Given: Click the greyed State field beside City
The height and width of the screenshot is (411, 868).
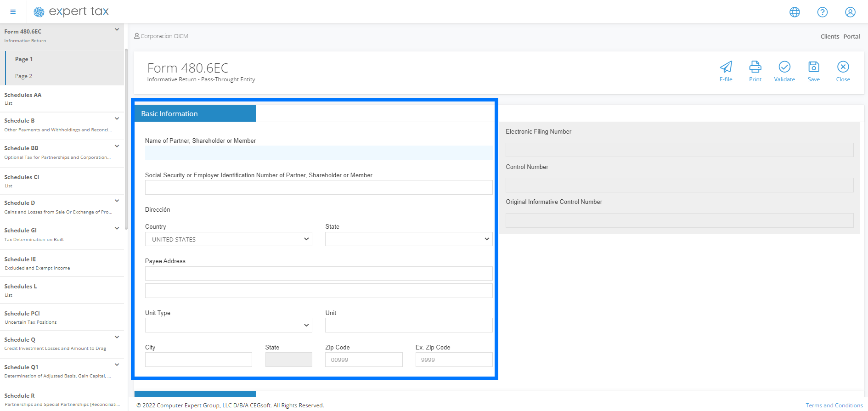Looking at the screenshot, I should click(x=288, y=360).
